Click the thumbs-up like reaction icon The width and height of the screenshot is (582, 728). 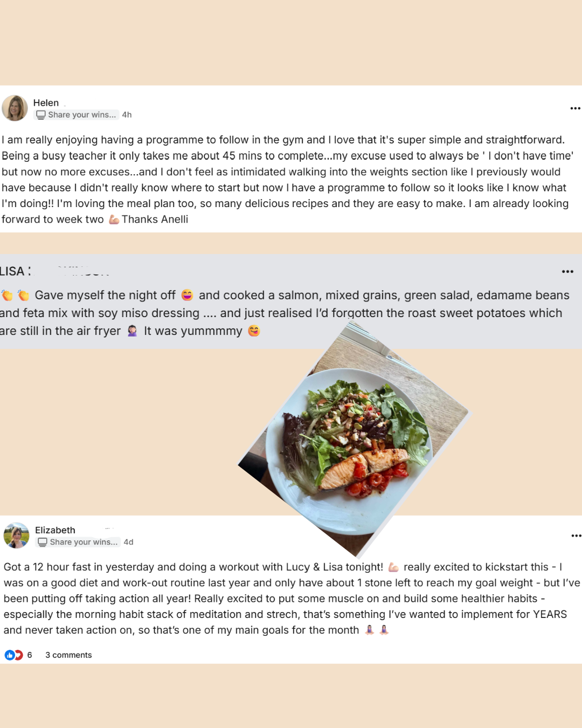click(9, 655)
